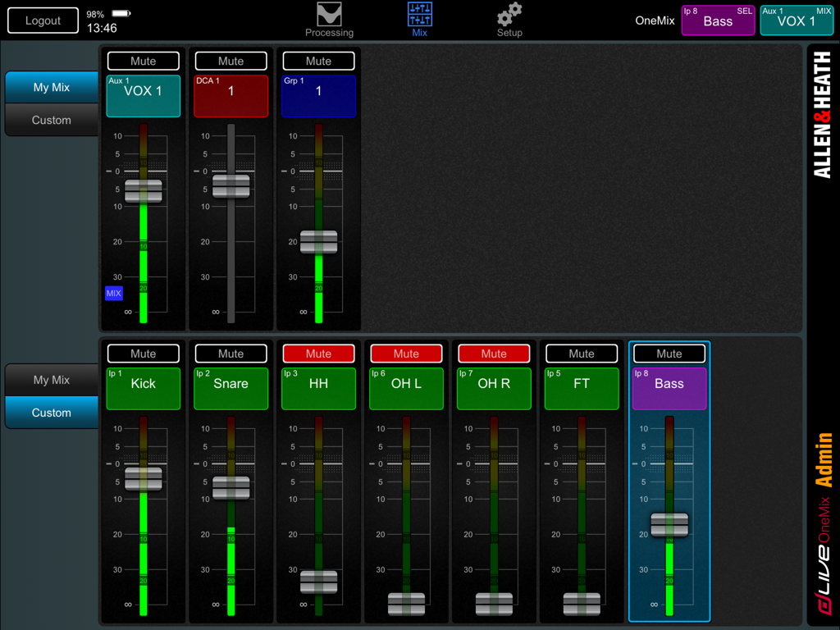Viewport: 840px width, 630px height.
Task: Mute the Snare channel
Action: pyautogui.click(x=231, y=353)
